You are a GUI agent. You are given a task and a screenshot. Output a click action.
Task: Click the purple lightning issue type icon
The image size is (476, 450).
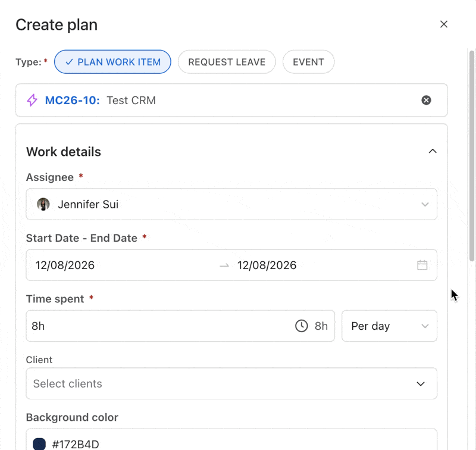click(32, 100)
